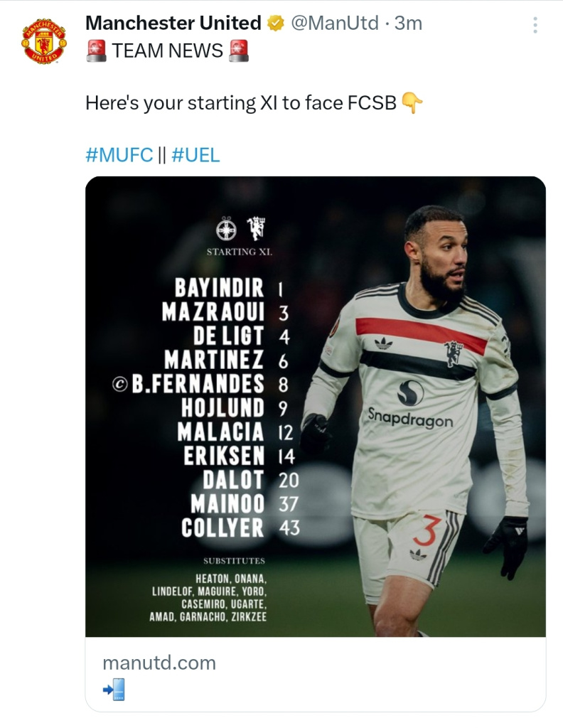Click the Manchester United devil crest in image

pos(256,228)
